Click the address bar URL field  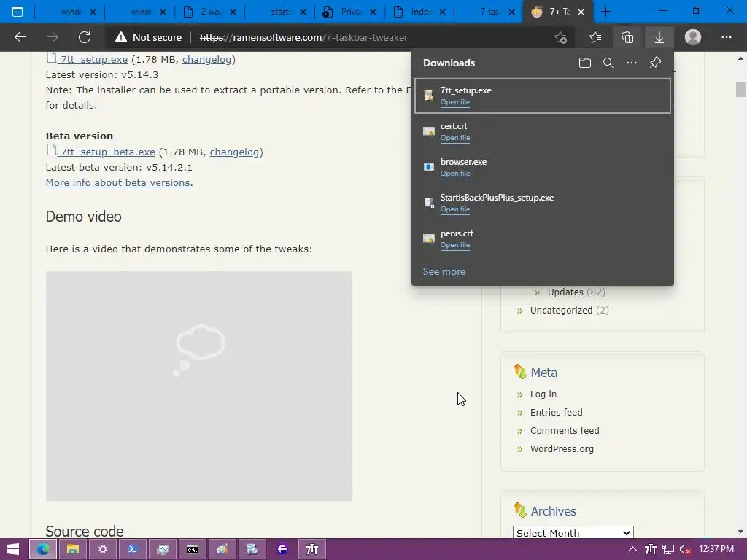coord(371,37)
